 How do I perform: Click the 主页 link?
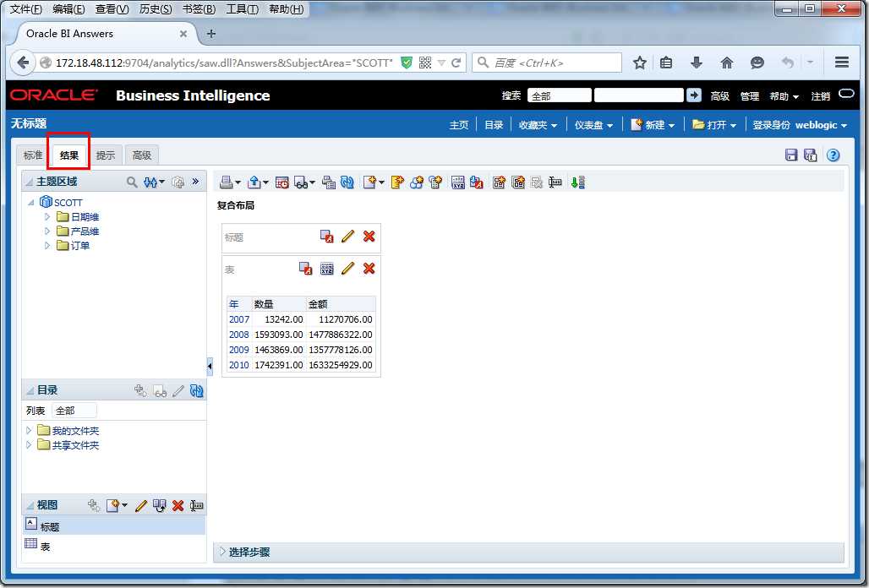459,125
